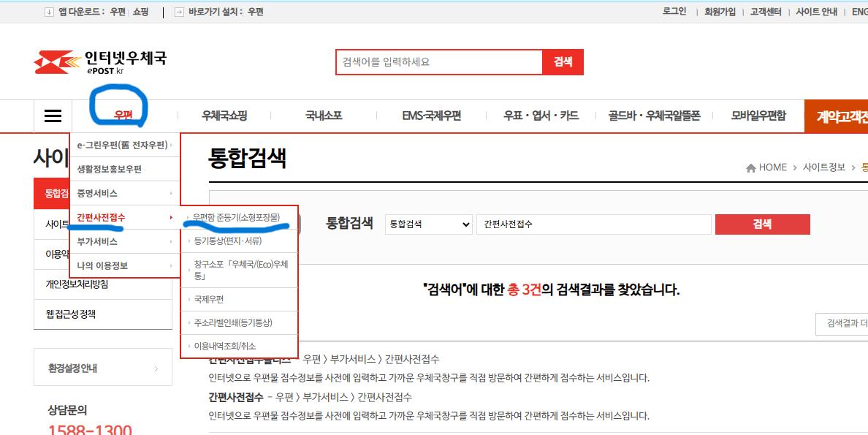Click the HOME house icon in breadcrumb
The width and height of the screenshot is (868, 435).
pos(750,168)
